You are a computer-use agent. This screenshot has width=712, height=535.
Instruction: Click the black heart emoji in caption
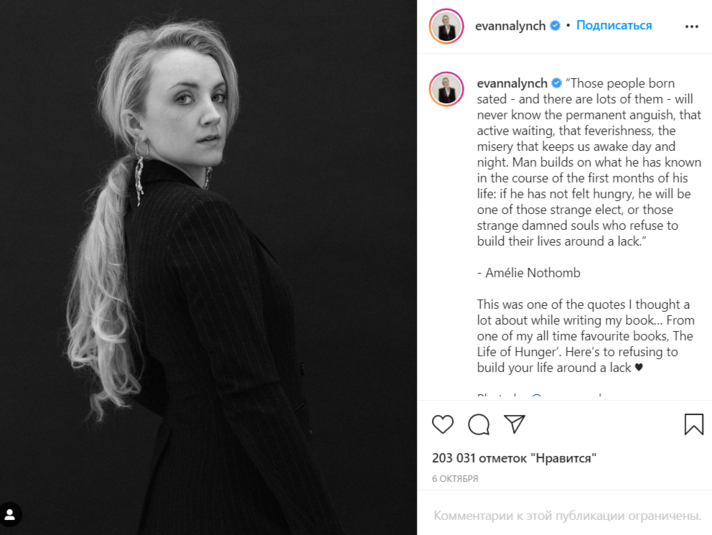click(639, 367)
